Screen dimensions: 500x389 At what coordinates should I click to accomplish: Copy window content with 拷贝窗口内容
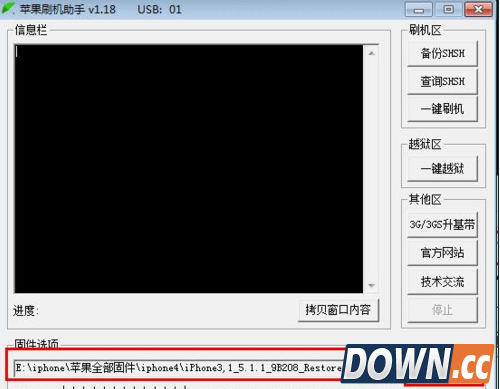[338, 310]
